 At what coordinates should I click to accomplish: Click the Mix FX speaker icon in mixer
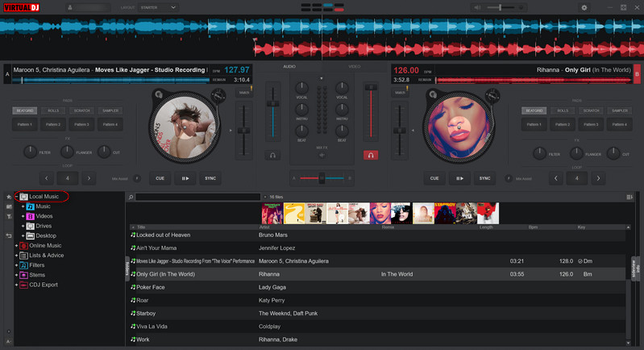pos(322,156)
